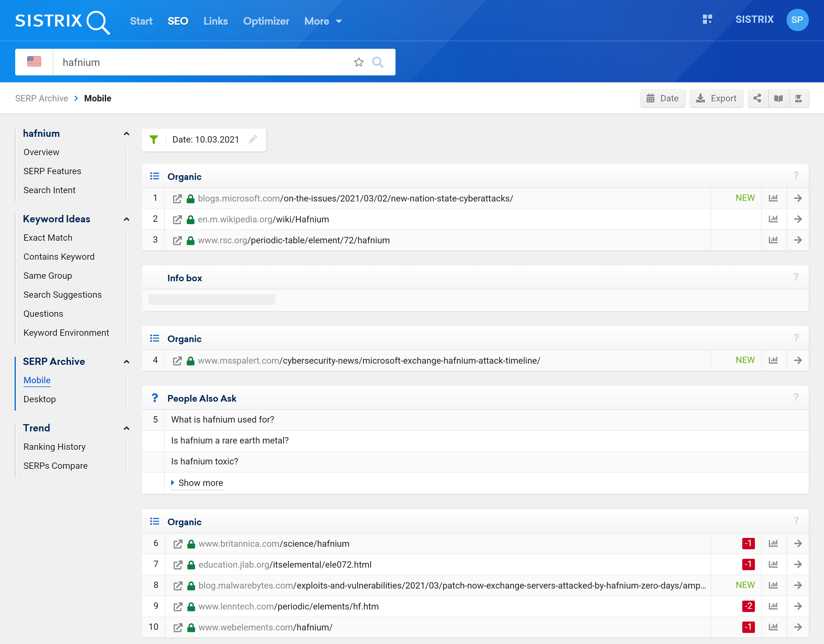Image resolution: width=824 pixels, height=644 pixels.
Task: Open the www.rsc.org hafnium URL
Action: (x=293, y=240)
